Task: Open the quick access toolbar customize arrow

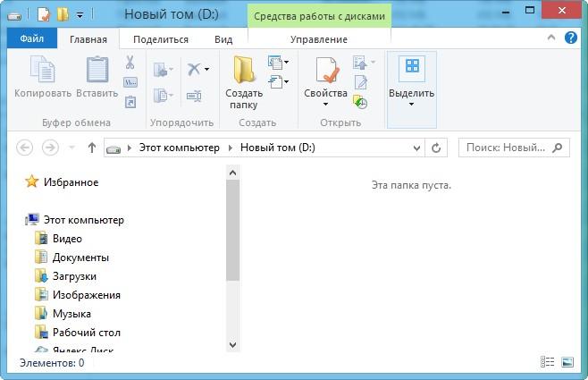Action: point(80,15)
